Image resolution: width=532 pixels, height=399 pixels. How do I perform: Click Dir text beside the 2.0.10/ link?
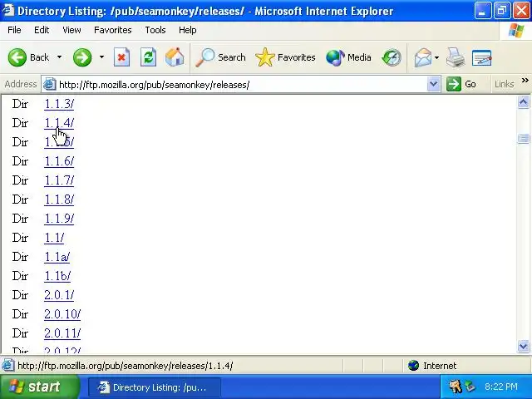click(20, 314)
